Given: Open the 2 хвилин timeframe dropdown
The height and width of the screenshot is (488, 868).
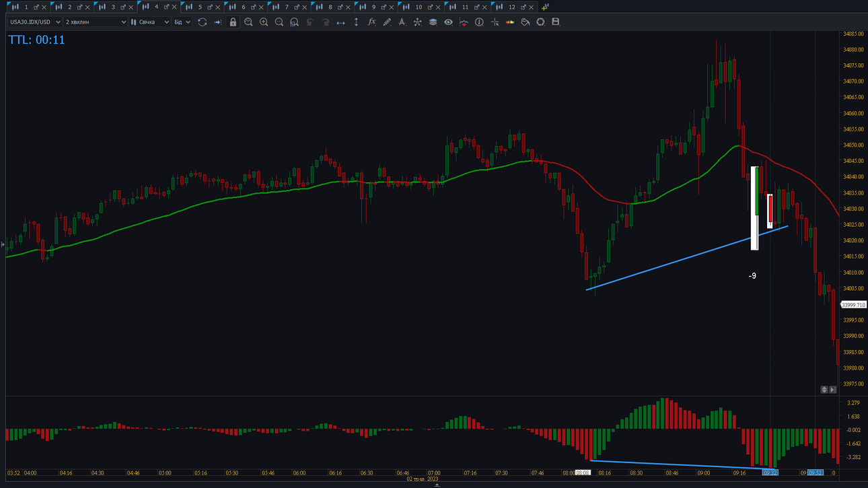Looking at the screenshot, I should click(x=96, y=22).
